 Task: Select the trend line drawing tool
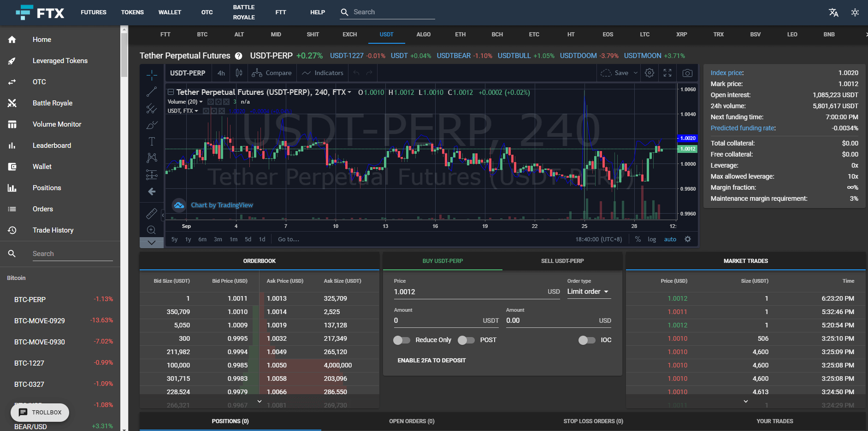coord(152,92)
